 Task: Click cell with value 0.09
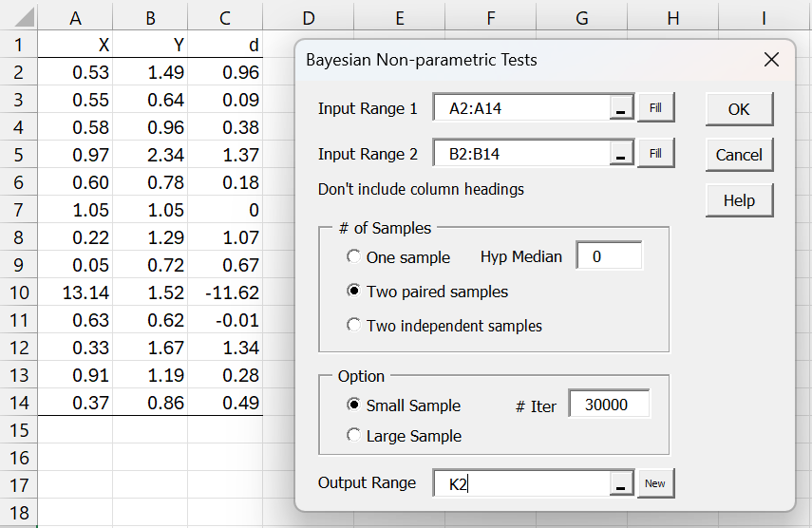[225, 100]
